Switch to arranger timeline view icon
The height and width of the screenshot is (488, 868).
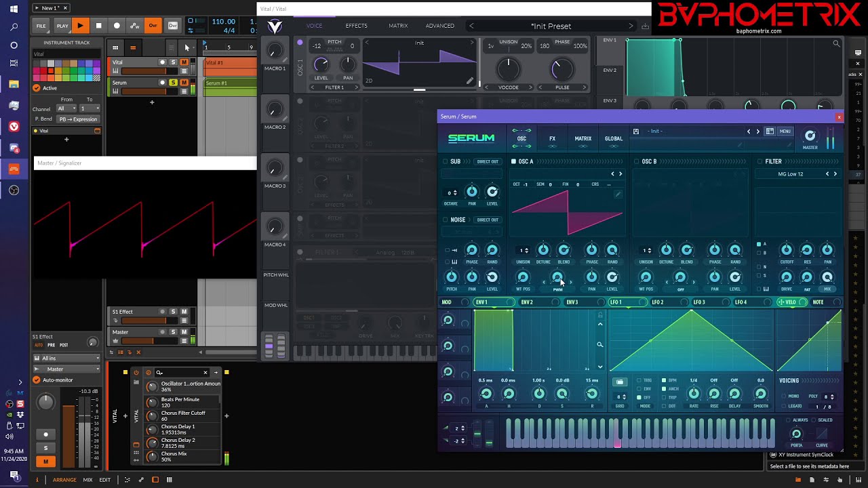[133, 47]
